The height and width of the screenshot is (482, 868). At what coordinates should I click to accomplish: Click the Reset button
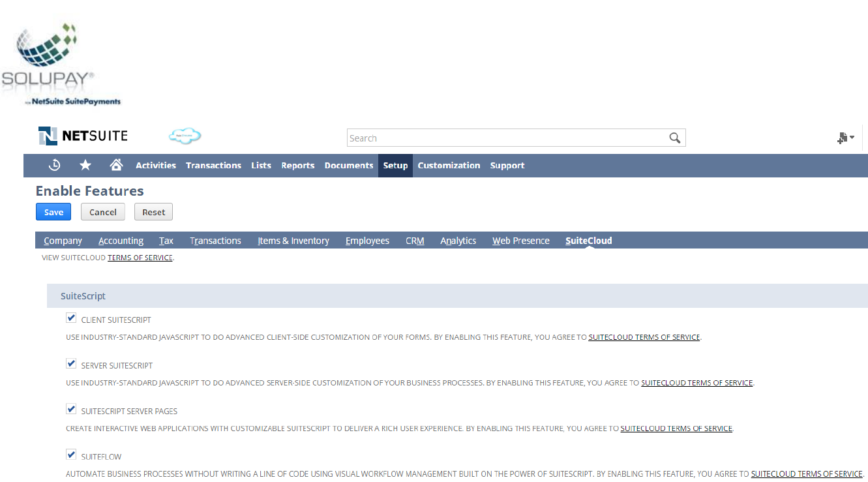(x=154, y=212)
